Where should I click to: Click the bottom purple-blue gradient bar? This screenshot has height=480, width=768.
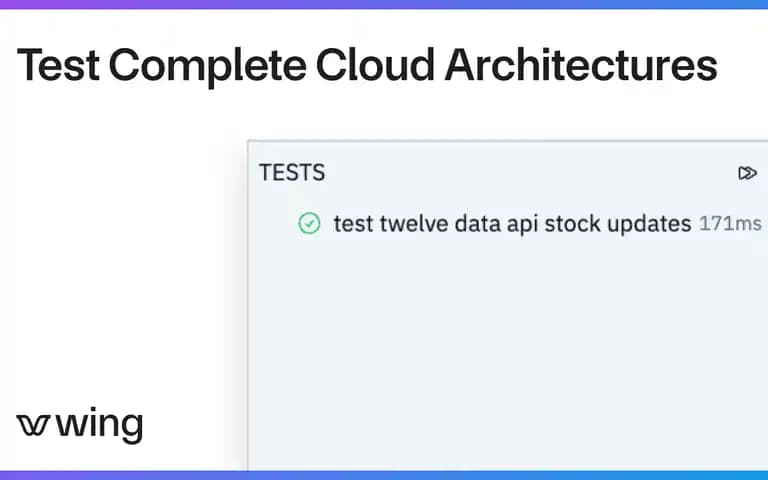point(384,475)
